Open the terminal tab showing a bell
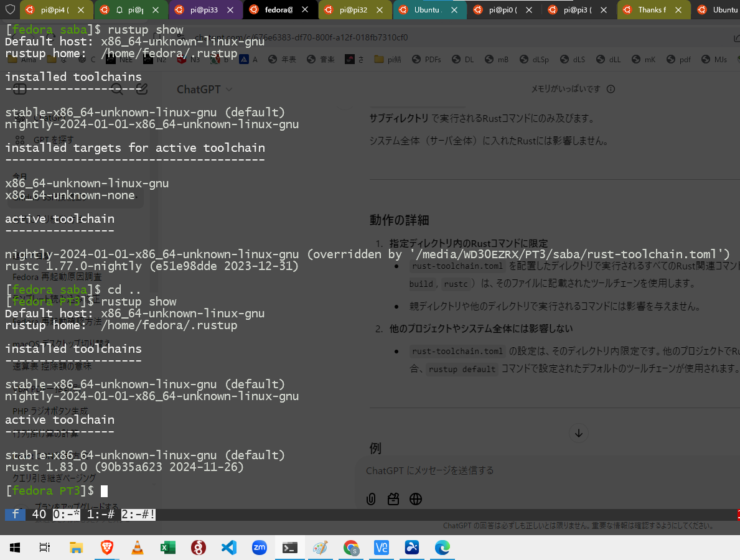The width and height of the screenshot is (740, 560). pos(130,9)
